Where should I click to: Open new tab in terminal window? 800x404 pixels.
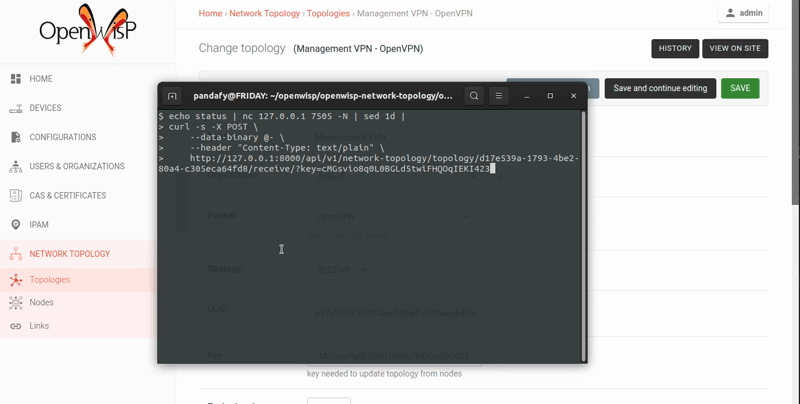[172, 96]
